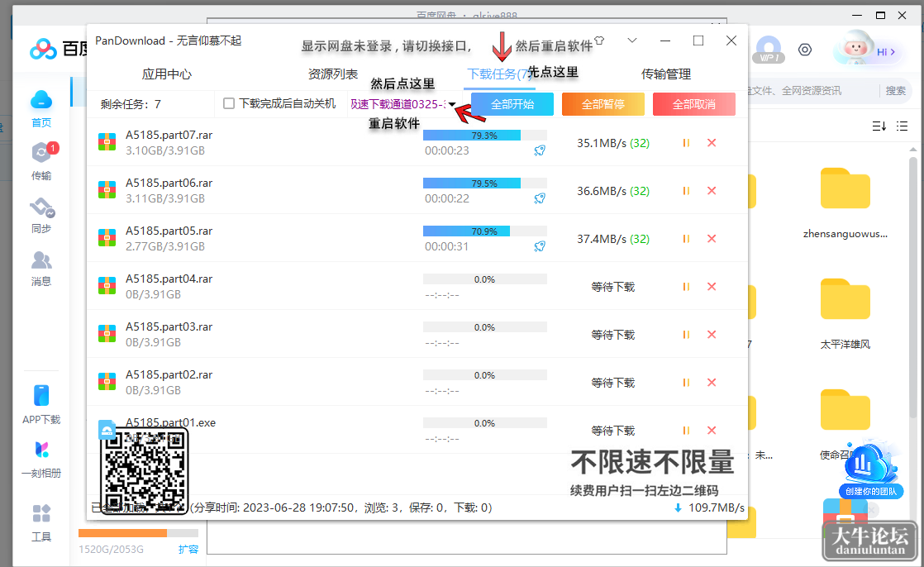Switch to 资源列表 tab

[333, 74]
